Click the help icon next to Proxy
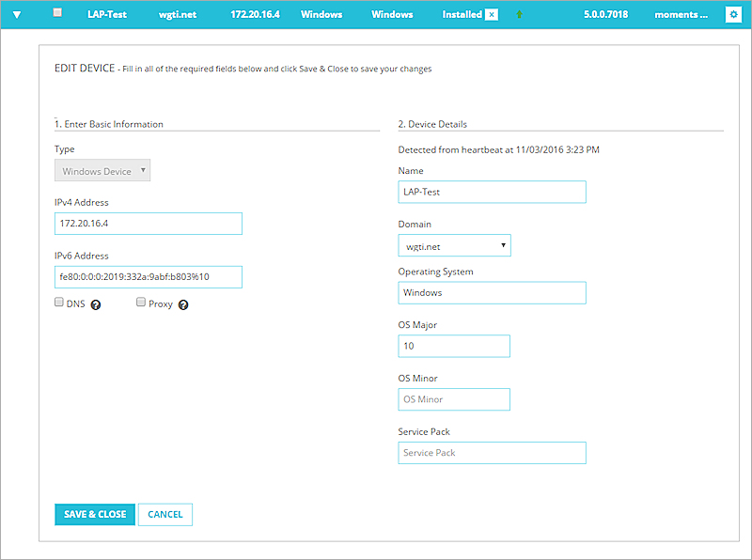The width and height of the screenshot is (752, 560). 182,304
